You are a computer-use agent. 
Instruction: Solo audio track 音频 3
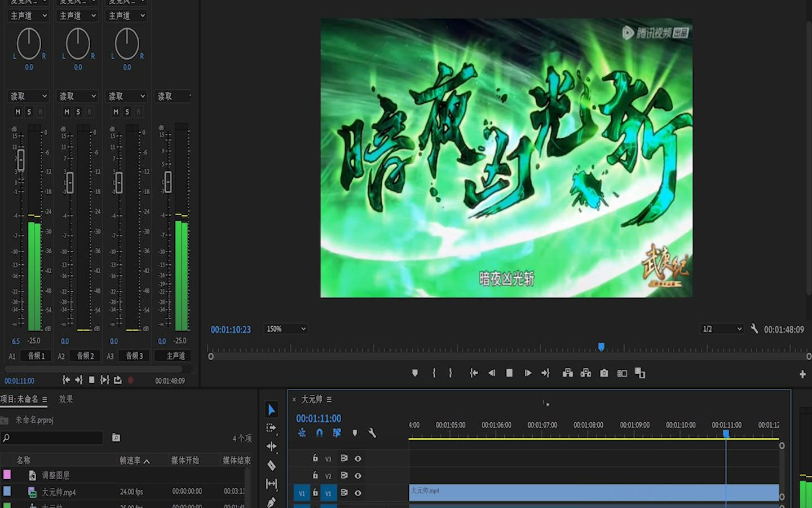tap(127, 112)
